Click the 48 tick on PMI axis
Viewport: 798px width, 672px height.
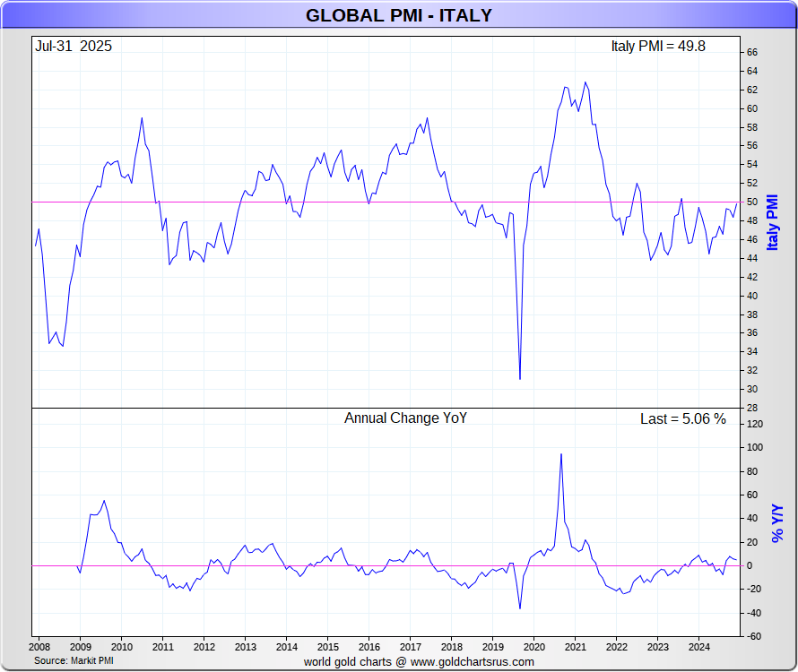(752, 220)
